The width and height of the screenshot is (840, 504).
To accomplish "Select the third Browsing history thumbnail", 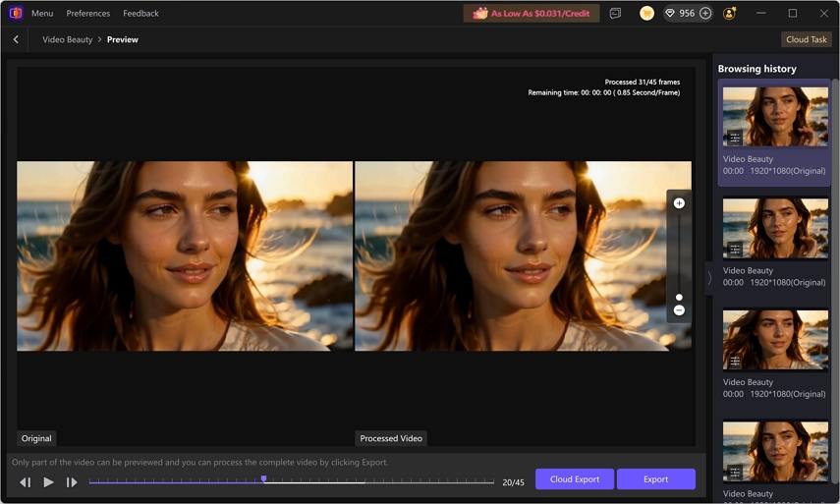I will coord(775,340).
